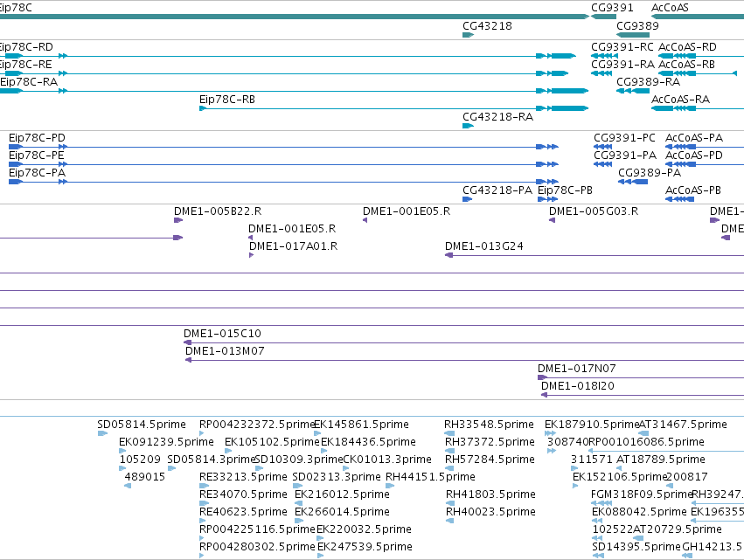The height and width of the screenshot is (560, 744).
Task: Select the CG9389-RA transcript label
Action: [x=648, y=82]
